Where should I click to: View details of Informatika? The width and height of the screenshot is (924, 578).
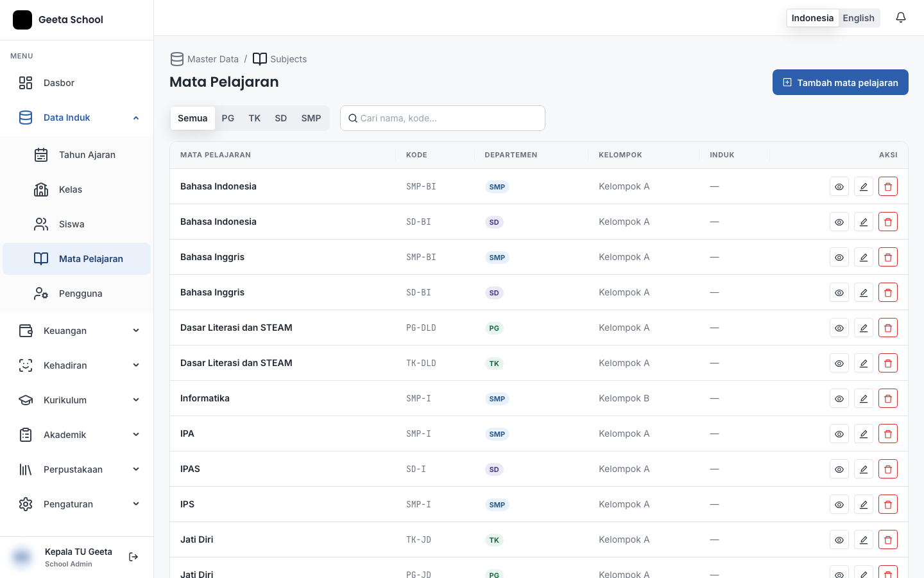[839, 399]
